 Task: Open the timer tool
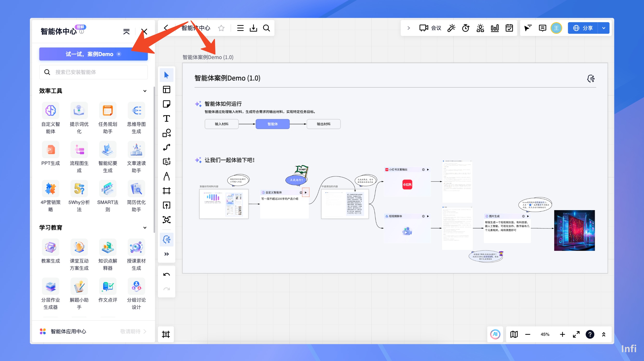tap(466, 28)
